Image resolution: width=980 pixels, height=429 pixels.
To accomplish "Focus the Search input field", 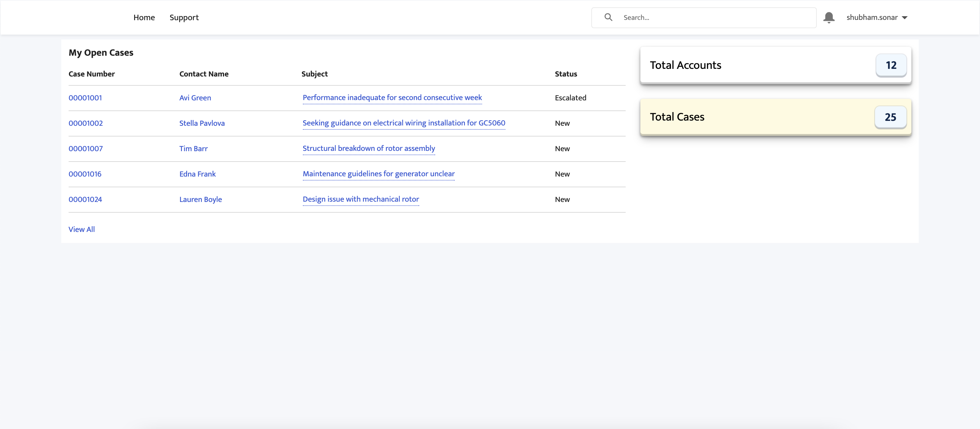I will click(x=704, y=17).
